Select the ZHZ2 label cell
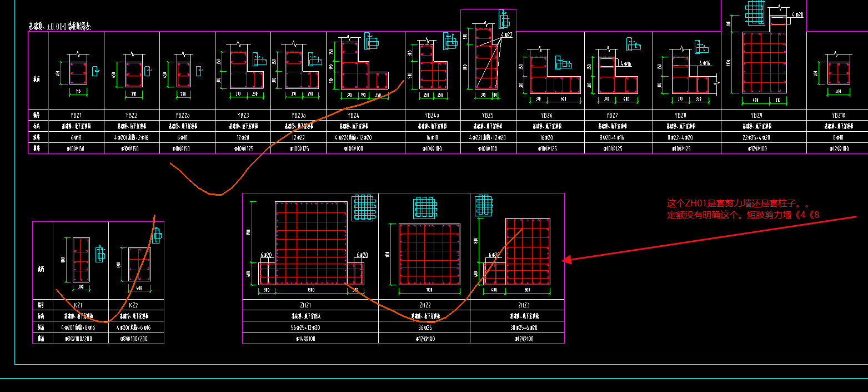Viewport: 868px width, 392px height. (424, 305)
